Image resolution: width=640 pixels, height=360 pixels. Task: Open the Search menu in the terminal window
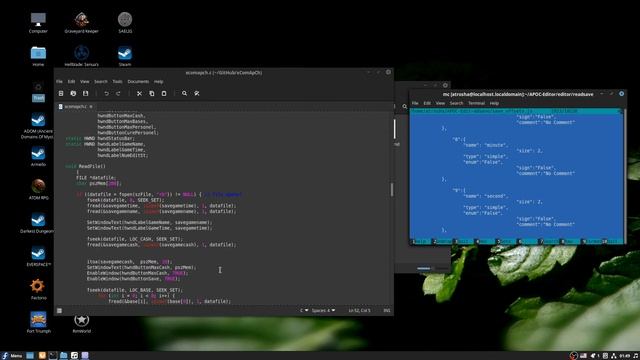[456, 103]
